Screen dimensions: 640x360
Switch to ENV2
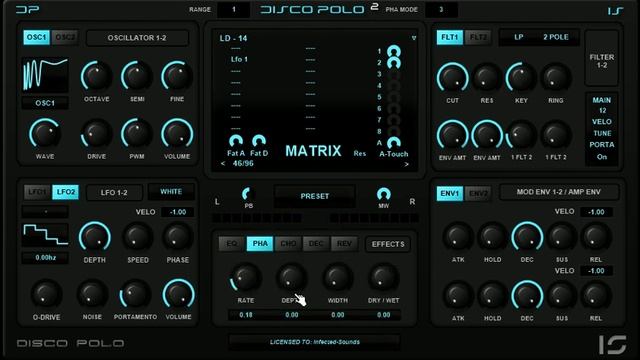click(478, 193)
